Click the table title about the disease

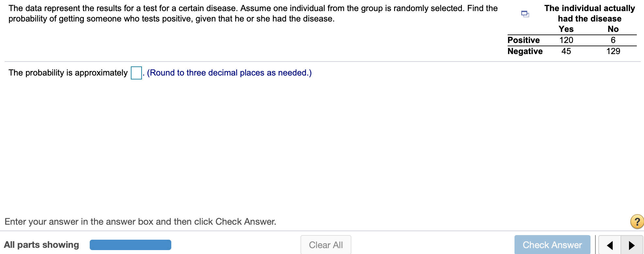click(x=590, y=13)
